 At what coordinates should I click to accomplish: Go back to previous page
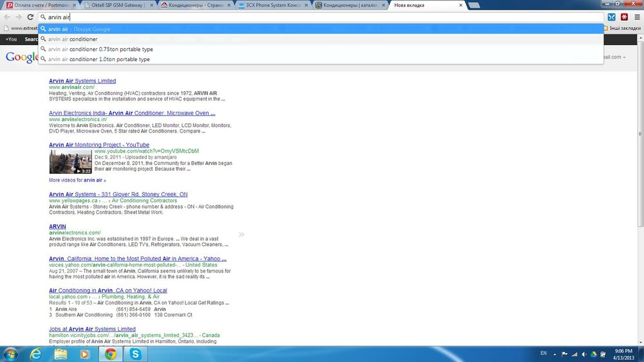(x=7, y=17)
